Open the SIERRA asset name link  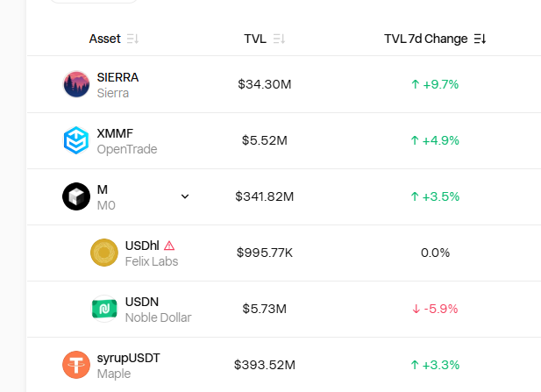pyautogui.click(x=117, y=77)
